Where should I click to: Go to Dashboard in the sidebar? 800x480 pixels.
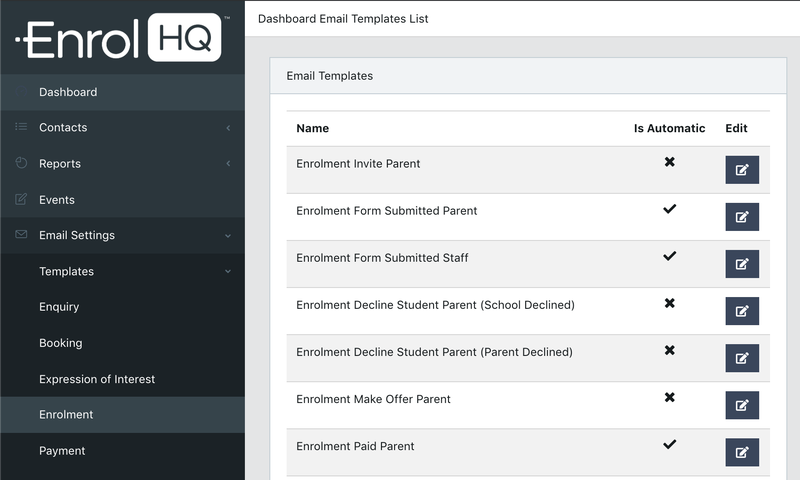tap(68, 92)
